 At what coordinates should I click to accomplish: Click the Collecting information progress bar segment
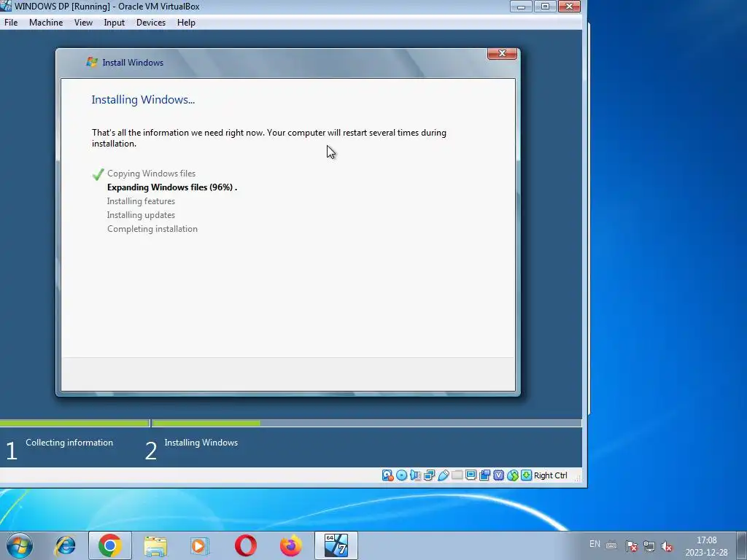point(74,423)
